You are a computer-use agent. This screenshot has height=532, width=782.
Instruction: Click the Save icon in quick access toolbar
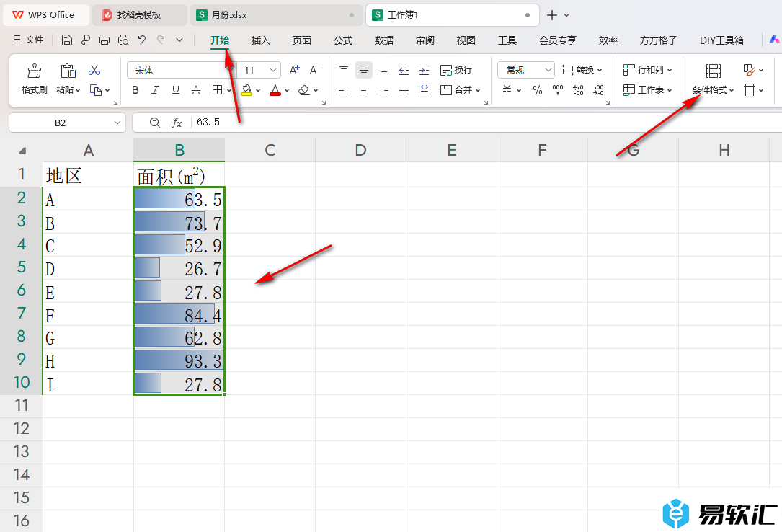coord(67,40)
